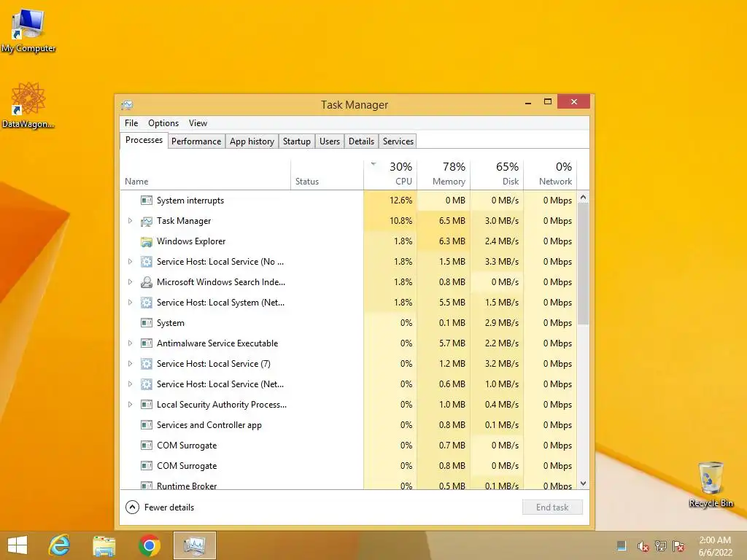Sort processes by Status column header
This screenshot has width=747, height=560.
click(328, 174)
